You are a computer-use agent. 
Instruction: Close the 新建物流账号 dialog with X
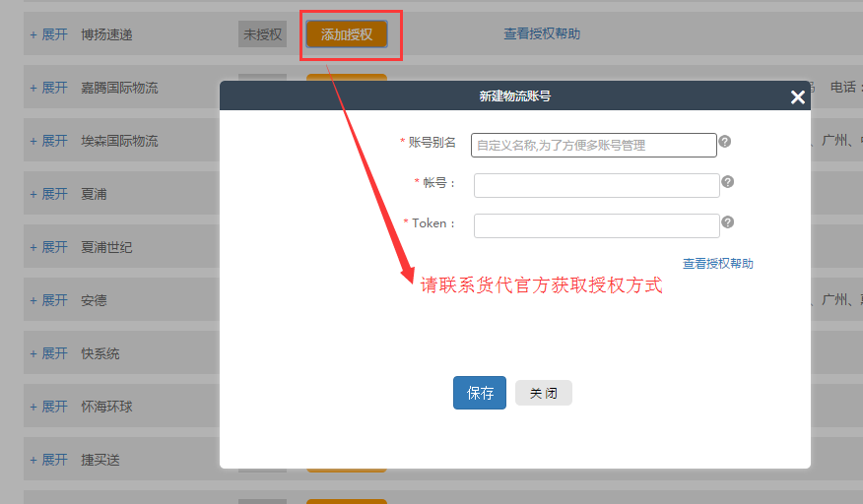[x=798, y=97]
